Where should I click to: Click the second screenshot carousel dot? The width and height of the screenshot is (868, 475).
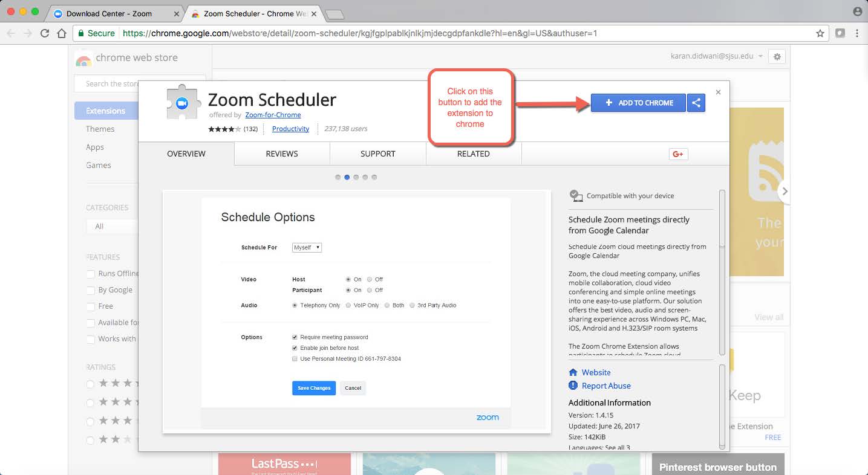point(347,177)
